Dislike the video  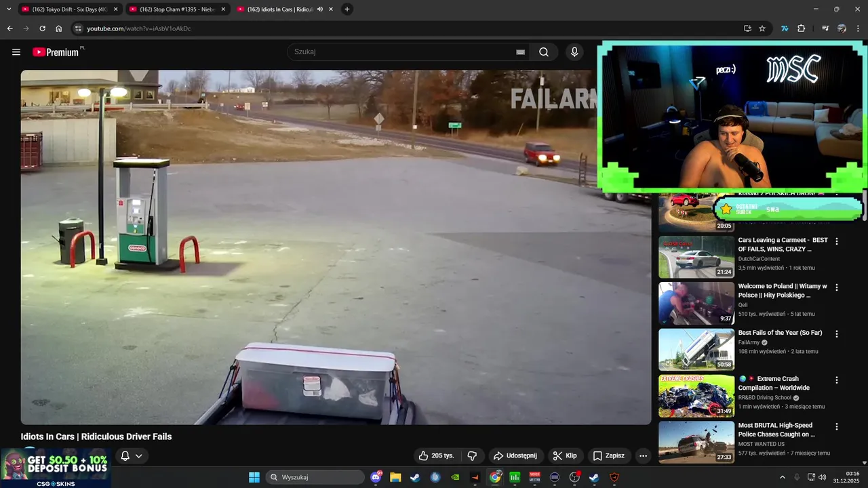473,455
